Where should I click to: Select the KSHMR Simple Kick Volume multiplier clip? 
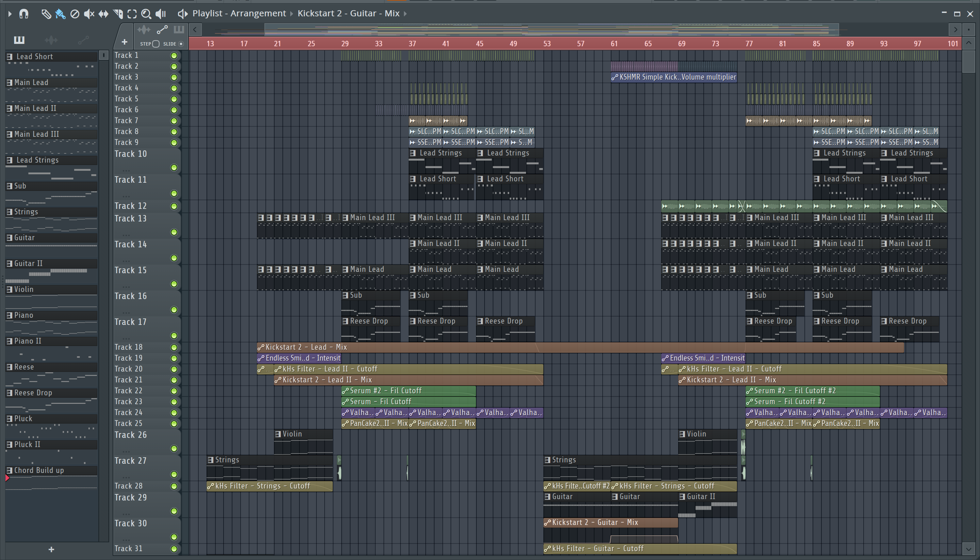[674, 77]
